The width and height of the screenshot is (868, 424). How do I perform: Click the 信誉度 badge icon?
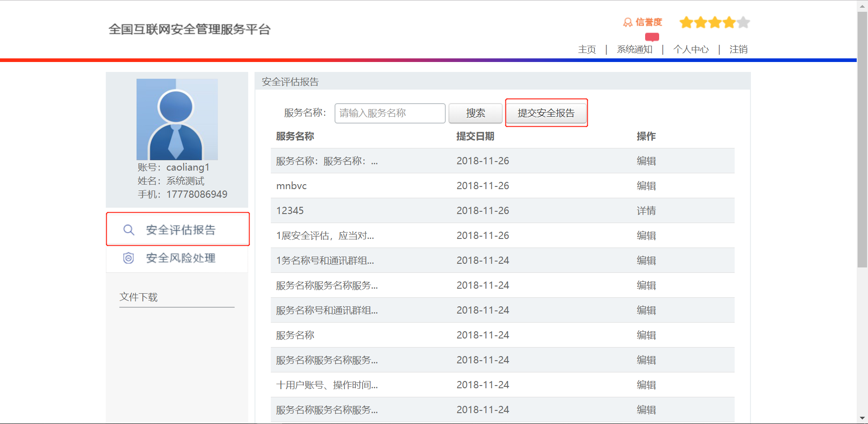[627, 22]
